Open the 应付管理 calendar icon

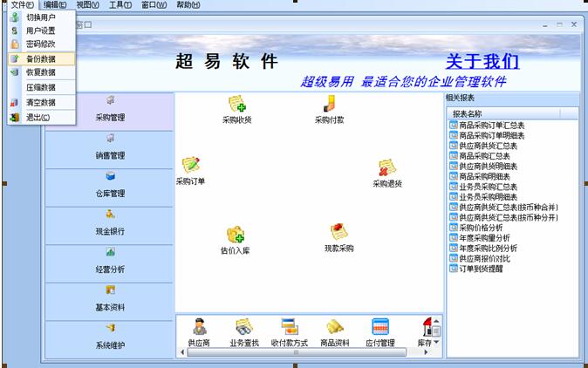[380, 327]
